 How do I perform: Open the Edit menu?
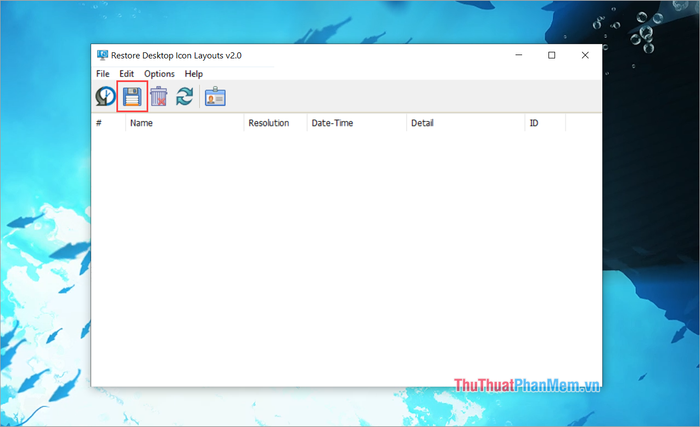pyautogui.click(x=126, y=74)
